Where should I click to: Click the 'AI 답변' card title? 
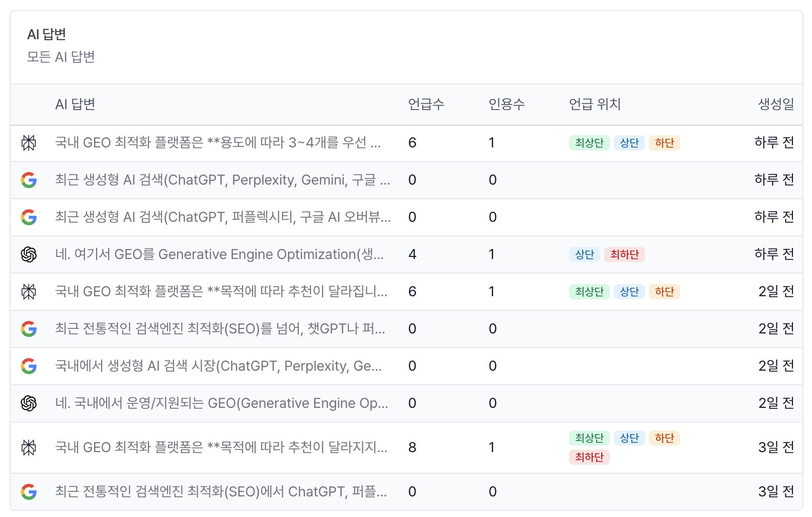coord(47,34)
